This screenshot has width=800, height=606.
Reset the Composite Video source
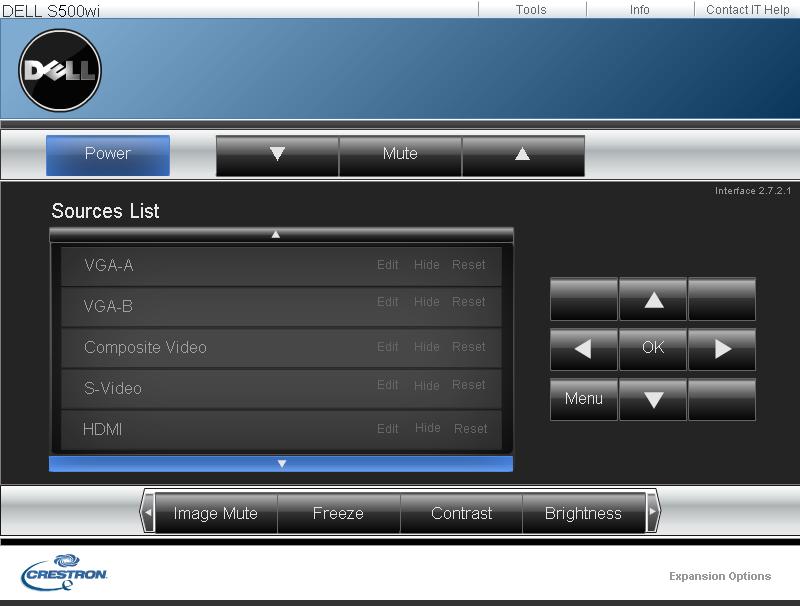(469, 347)
